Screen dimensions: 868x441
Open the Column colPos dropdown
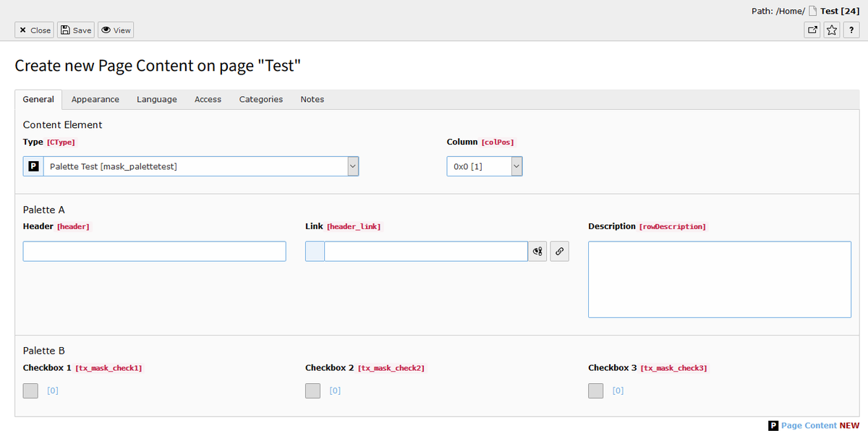pyautogui.click(x=485, y=166)
